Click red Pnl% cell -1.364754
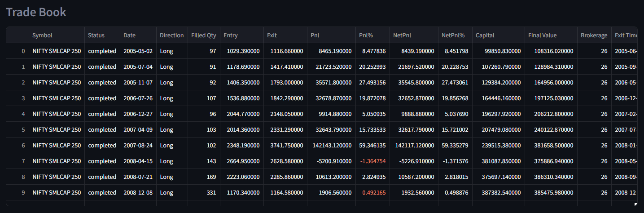The image size is (644, 213). coord(372,161)
